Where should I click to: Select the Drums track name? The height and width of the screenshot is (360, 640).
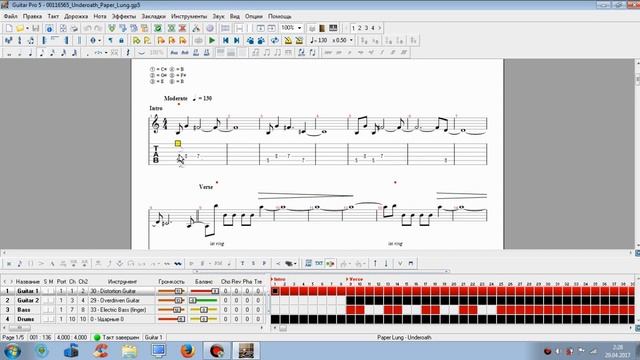click(x=25, y=319)
